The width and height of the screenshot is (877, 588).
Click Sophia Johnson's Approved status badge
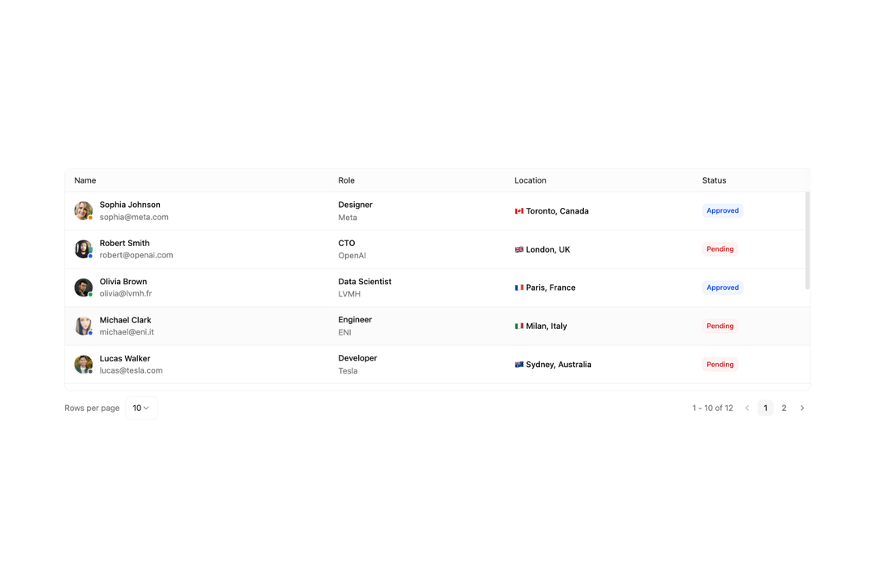[723, 211]
